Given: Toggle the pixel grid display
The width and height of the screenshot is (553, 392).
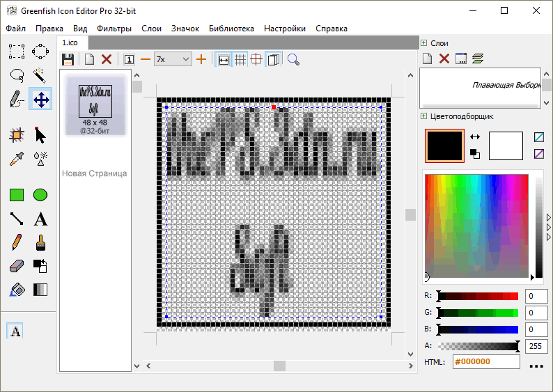Looking at the screenshot, I should tap(240, 59).
